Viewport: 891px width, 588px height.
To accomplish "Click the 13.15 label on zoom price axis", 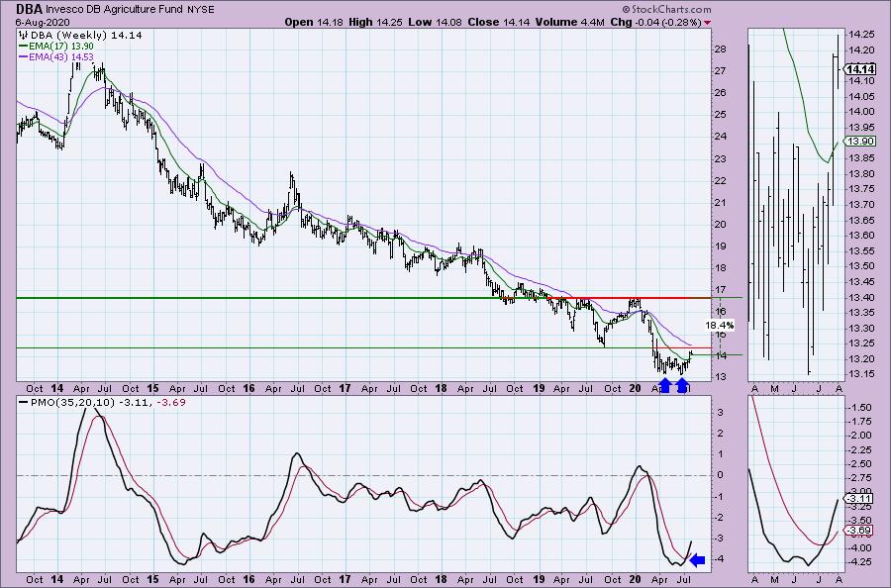I will (861, 374).
